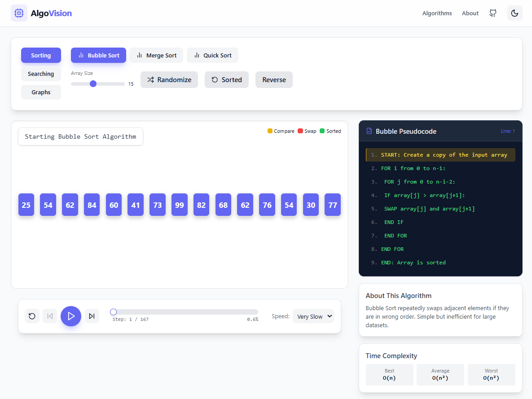
Task: Click the array element 25
Action: 26,205
